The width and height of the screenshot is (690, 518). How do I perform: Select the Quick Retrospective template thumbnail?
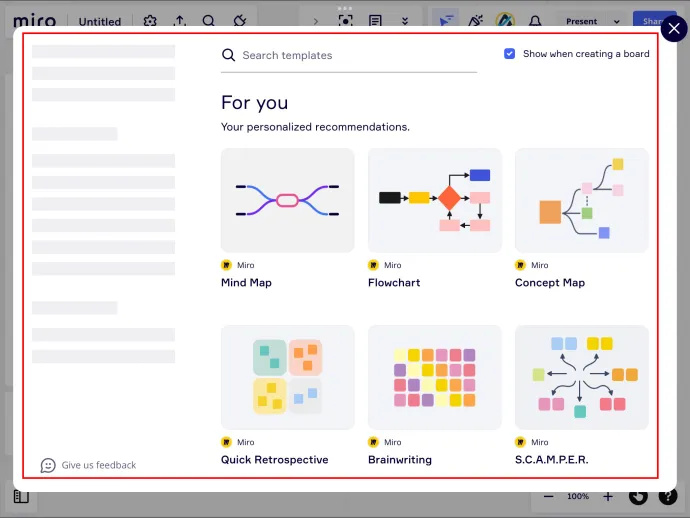(287, 377)
